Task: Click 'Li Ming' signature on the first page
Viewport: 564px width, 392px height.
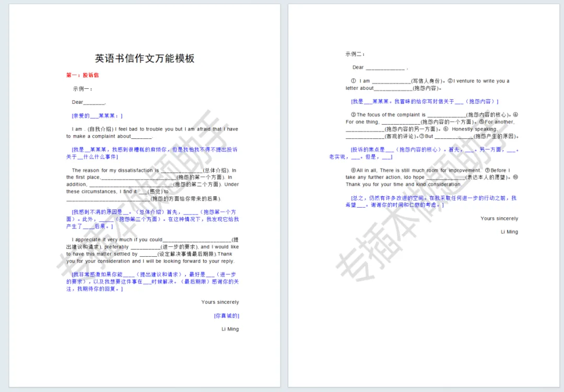Action: [x=230, y=329]
